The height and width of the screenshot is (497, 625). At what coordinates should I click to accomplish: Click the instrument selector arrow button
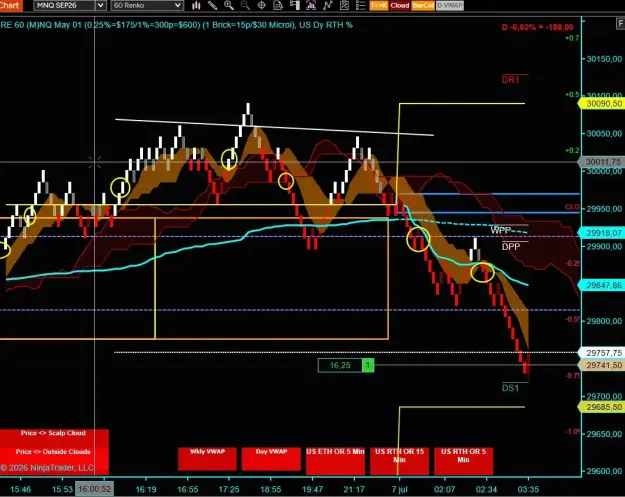point(100,6)
